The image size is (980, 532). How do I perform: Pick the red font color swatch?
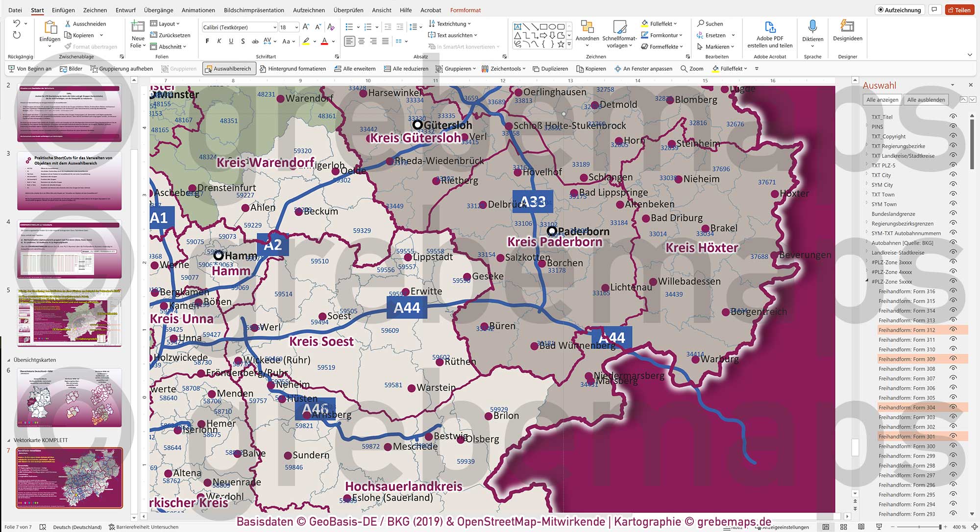pos(324,42)
